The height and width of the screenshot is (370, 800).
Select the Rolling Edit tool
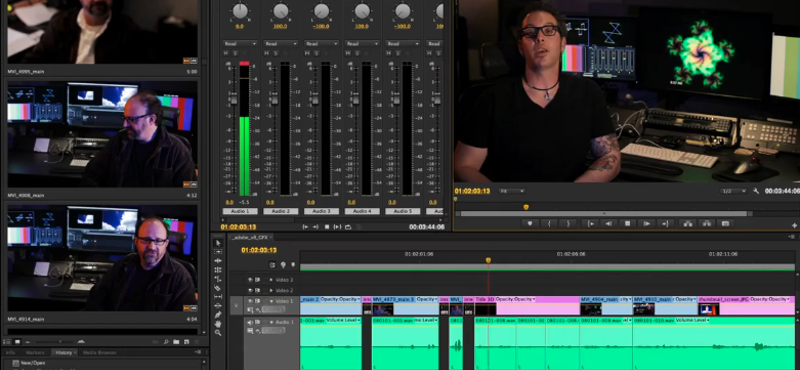(x=218, y=270)
